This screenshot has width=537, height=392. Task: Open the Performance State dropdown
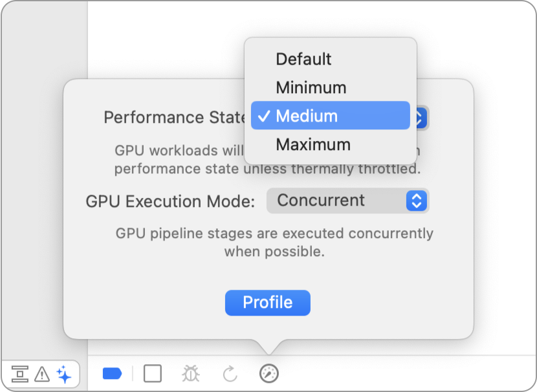tap(421, 117)
